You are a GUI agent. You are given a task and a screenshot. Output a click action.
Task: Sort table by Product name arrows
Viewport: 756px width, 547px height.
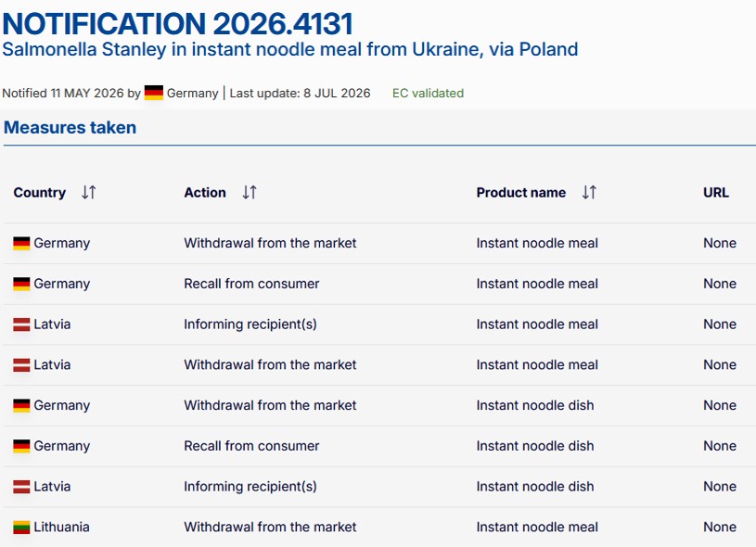click(589, 192)
